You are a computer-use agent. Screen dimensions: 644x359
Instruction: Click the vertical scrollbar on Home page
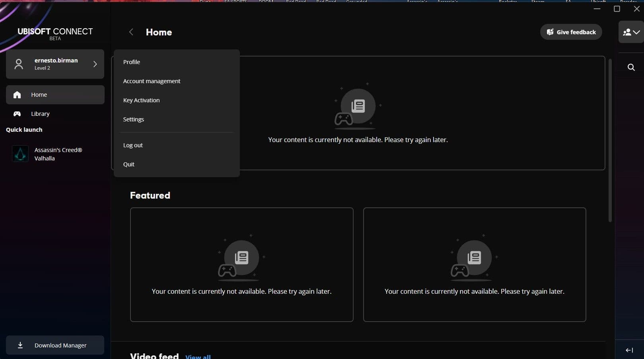[x=610, y=140]
